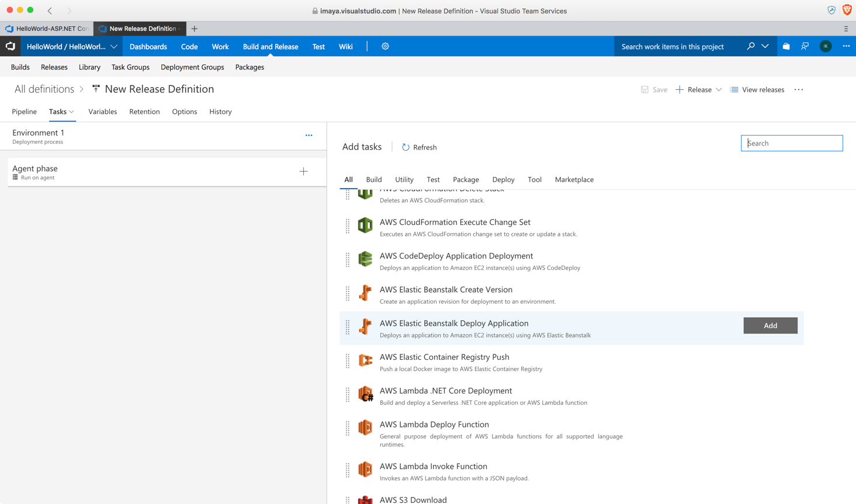
Task: Open Deployment Groups page
Action: (192, 67)
